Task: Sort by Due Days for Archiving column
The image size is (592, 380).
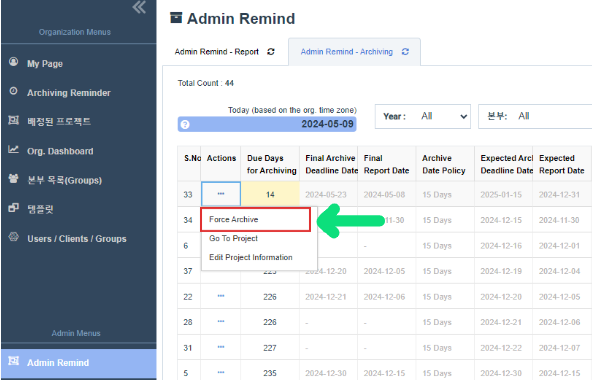Action: 270,164
